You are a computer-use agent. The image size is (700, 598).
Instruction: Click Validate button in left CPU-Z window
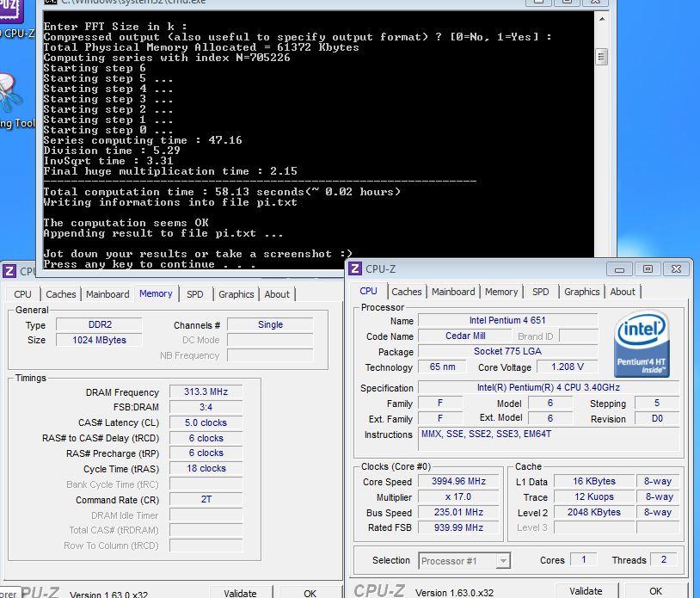pyautogui.click(x=240, y=593)
